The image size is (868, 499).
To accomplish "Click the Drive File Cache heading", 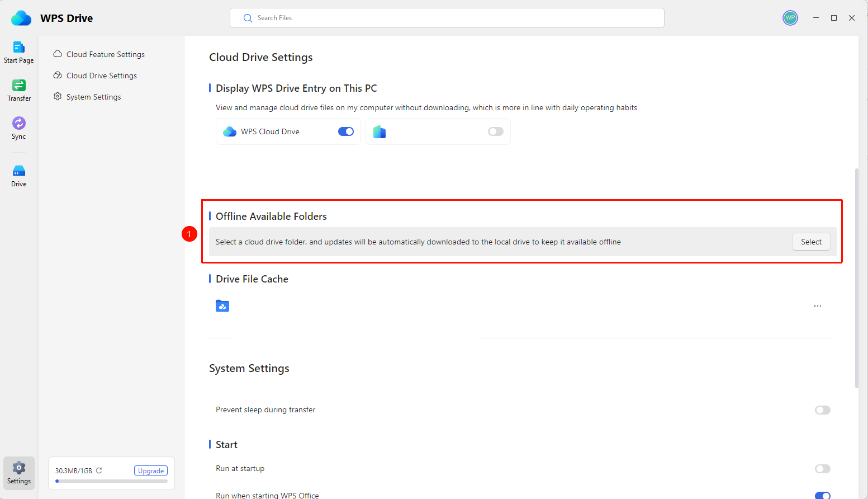I will (x=252, y=279).
